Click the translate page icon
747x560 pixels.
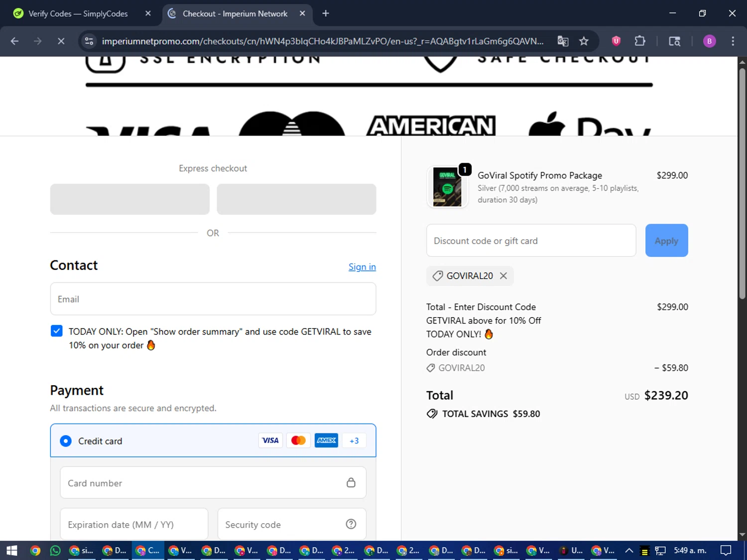coord(563,41)
